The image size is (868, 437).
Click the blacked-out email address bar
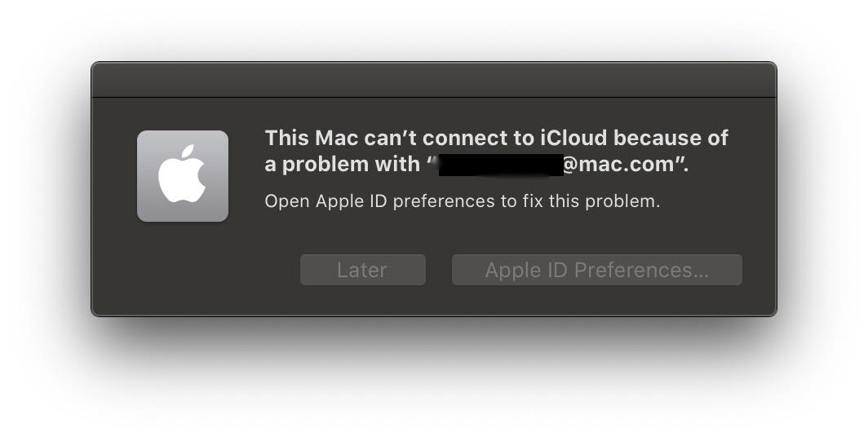tap(500, 164)
